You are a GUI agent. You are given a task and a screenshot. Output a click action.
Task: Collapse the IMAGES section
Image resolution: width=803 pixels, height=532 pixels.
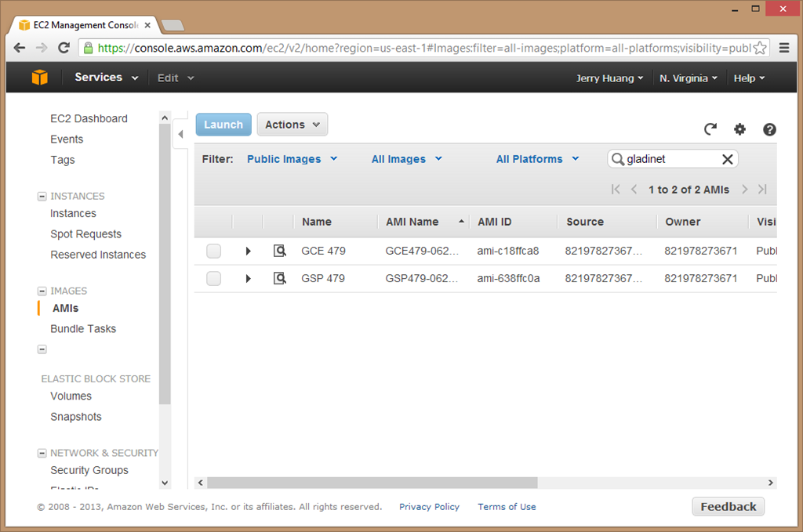(x=42, y=291)
